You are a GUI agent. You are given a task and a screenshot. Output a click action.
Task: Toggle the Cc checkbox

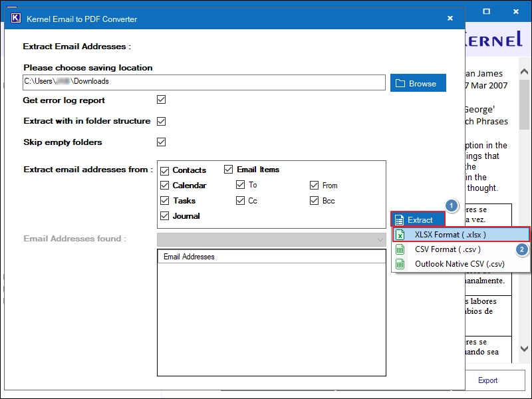(240, 201)
